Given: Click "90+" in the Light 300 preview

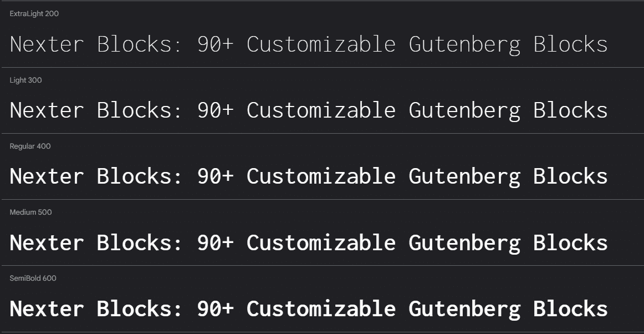Looking at the screenshot, I should (x=216, y=110).
